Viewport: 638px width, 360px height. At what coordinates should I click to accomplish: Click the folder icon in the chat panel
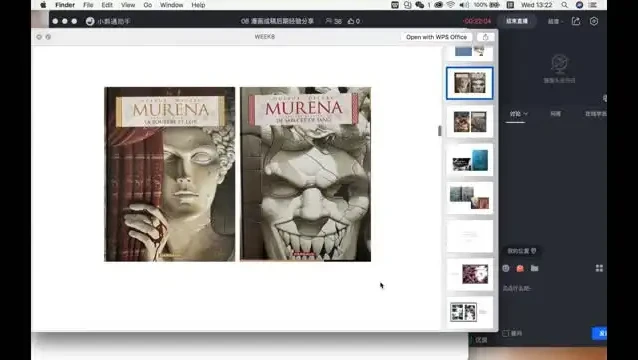[535, 268]
